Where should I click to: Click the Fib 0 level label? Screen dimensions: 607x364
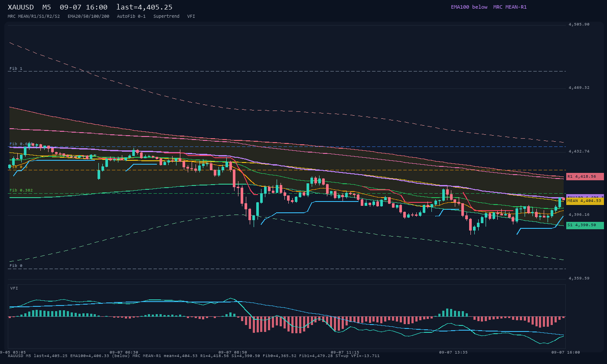16,266
